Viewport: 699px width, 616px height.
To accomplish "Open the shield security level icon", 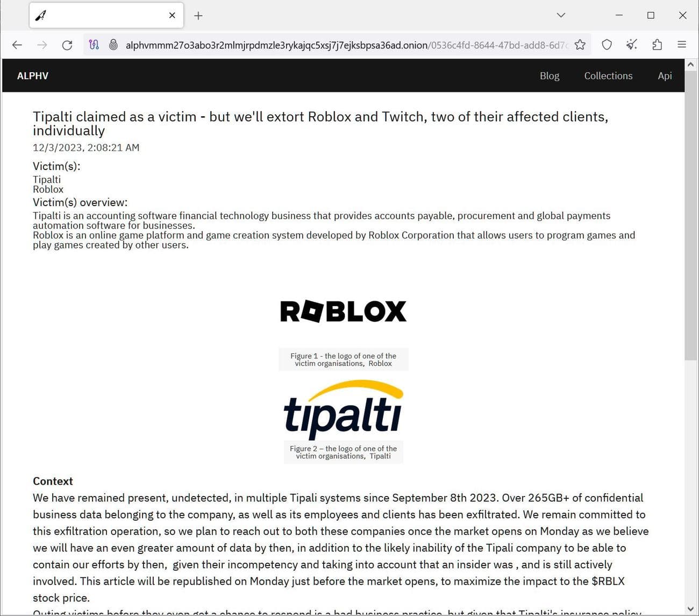I will (x=607, y=45).
